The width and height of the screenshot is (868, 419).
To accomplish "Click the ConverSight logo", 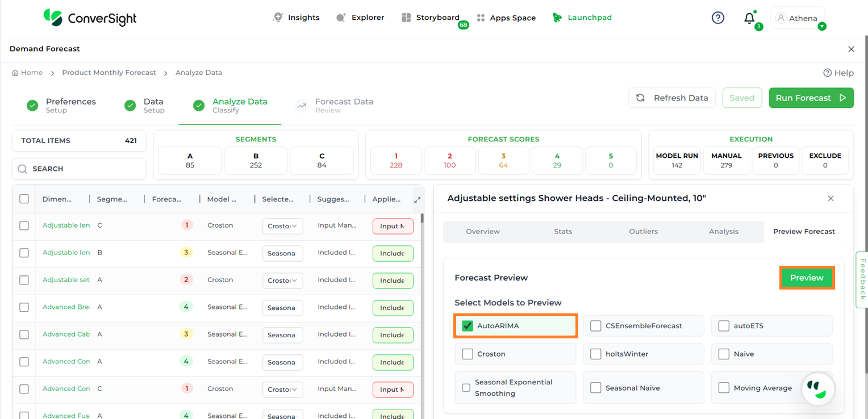I will point(90,18).
